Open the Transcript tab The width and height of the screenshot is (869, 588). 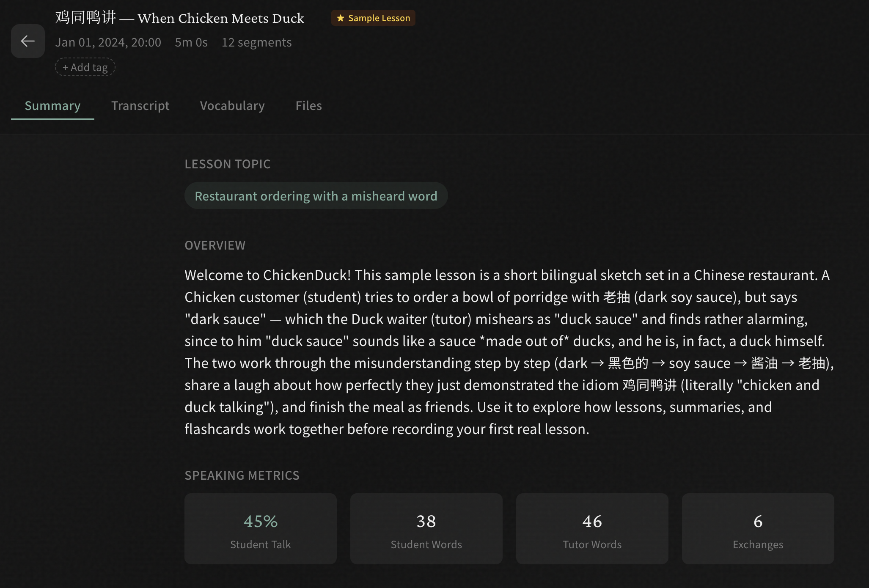point(140,106)
